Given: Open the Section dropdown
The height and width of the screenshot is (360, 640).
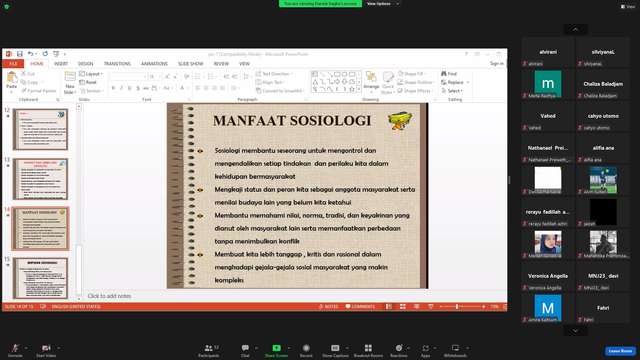Looking at the screenshot, I should coord(91,91).
